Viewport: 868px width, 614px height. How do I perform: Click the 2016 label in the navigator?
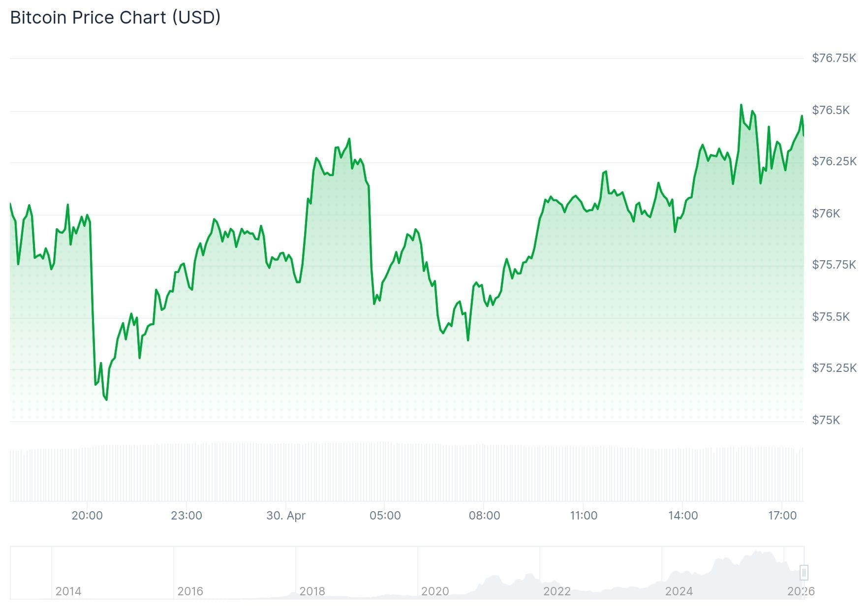[190, 591]
